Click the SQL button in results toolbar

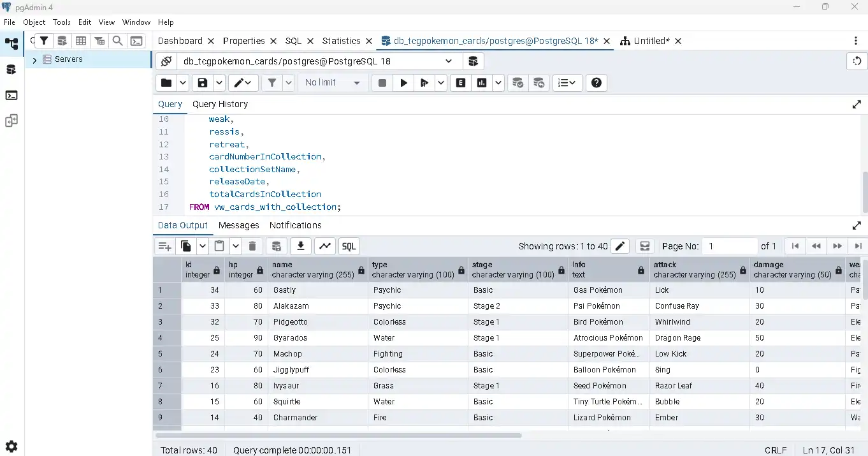[x=349, y=246]
